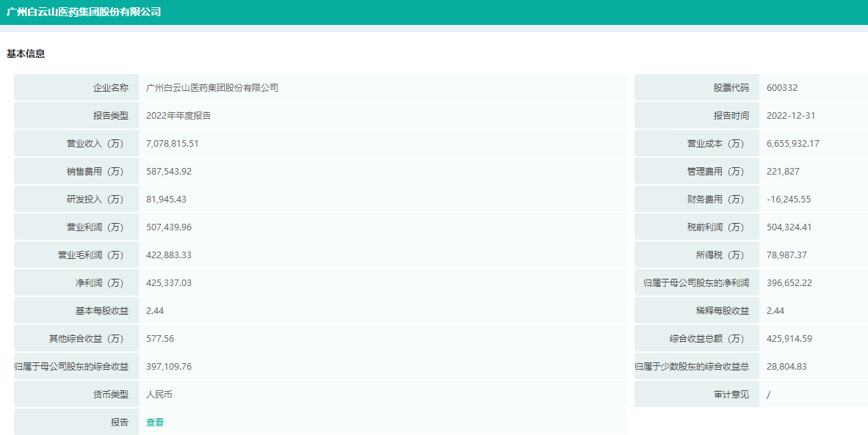868x435 pixels.
Task: Select stock code 600332
Action: (782, 88)
